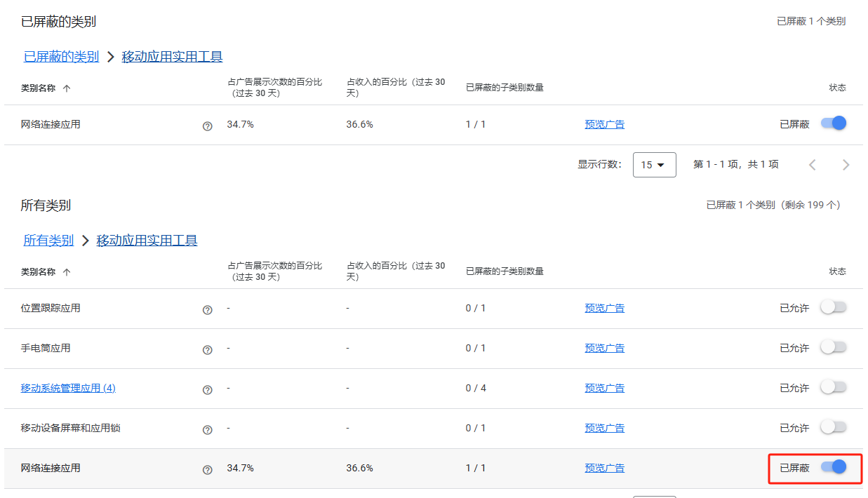Image resolution: width=868 pixels, height=498 pixels.
Task: Enable blocking toggle for 位置跟踪应用
Action: [832, 307]
